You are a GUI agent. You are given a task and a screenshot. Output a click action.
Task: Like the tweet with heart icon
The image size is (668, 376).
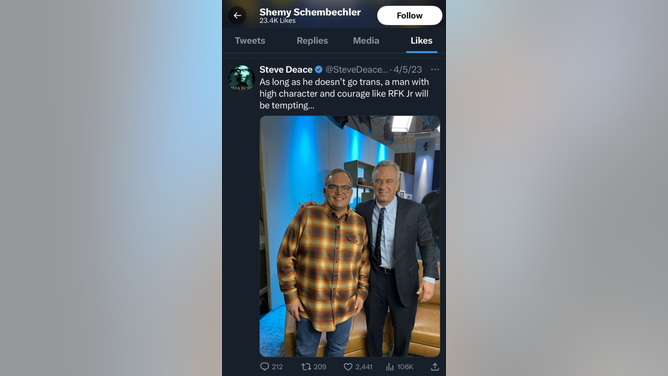[348, 367]
